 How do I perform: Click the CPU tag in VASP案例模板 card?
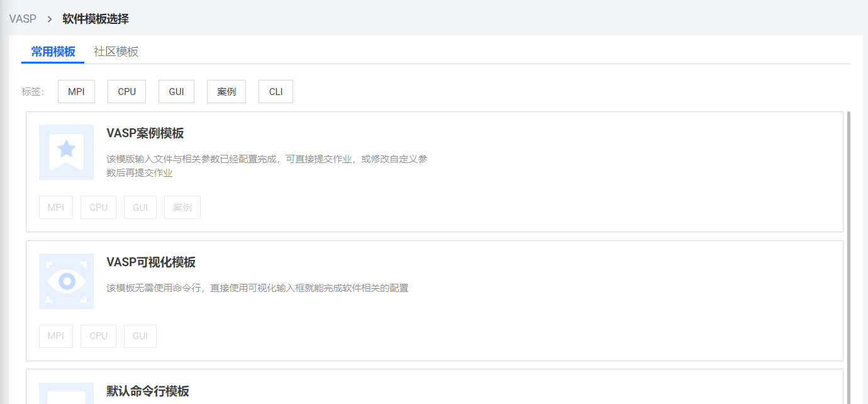point(98,207)
